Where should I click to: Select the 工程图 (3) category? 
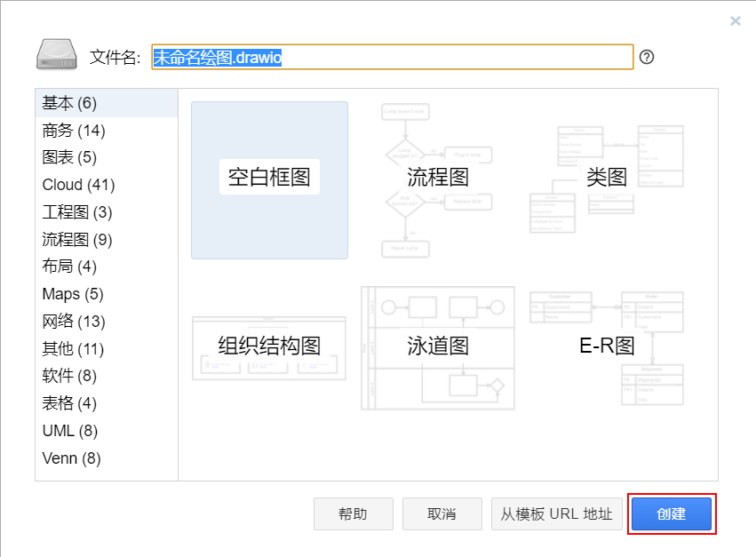[106, 212]
